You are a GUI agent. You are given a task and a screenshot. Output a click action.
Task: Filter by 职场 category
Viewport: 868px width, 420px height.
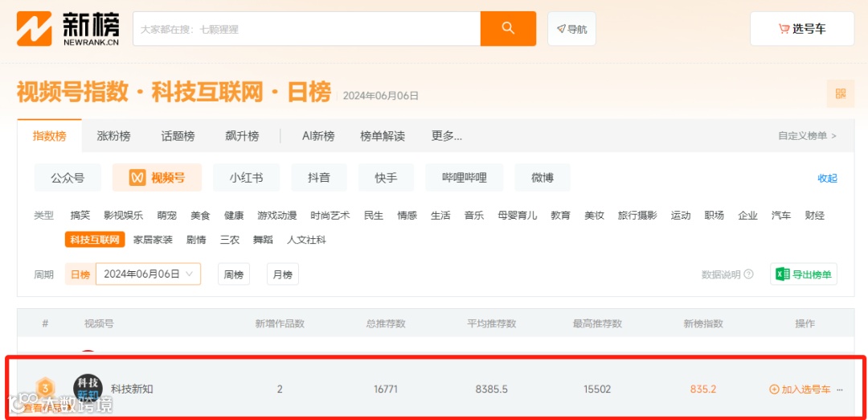714,216
